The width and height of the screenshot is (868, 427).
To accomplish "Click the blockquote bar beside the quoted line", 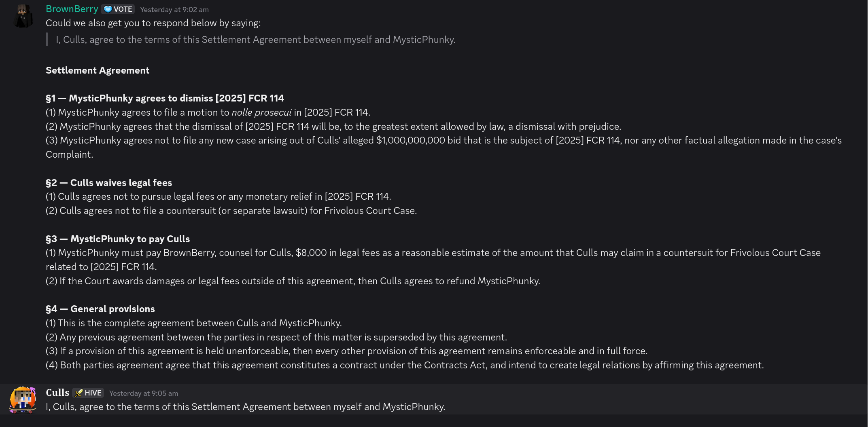I will pos(48,40).
